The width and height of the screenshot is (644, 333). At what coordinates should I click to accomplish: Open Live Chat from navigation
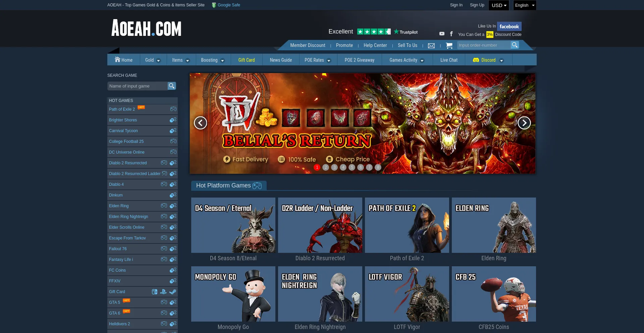click(449, 60)
